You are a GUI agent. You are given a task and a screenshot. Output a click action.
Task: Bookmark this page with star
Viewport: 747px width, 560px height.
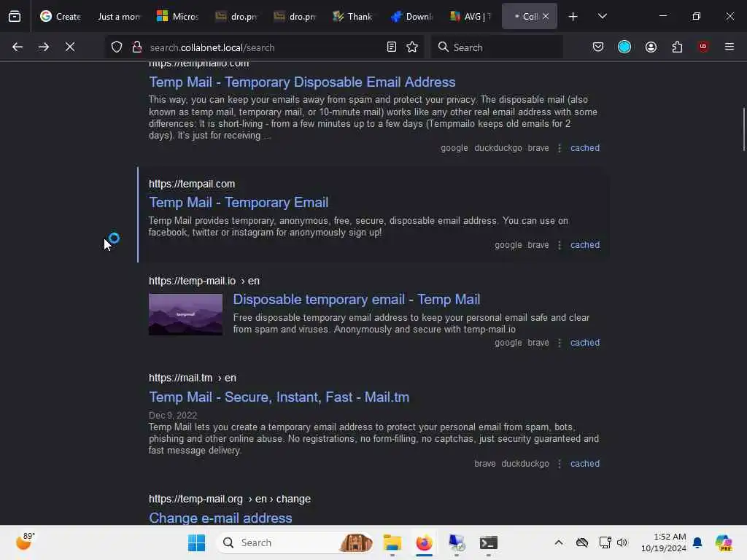point(412,47)
